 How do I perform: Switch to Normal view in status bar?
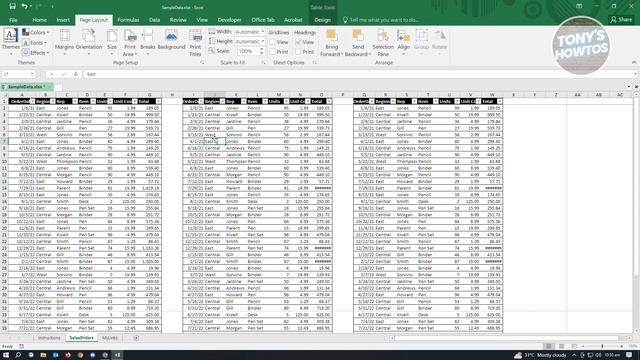[x=549, y=346]
